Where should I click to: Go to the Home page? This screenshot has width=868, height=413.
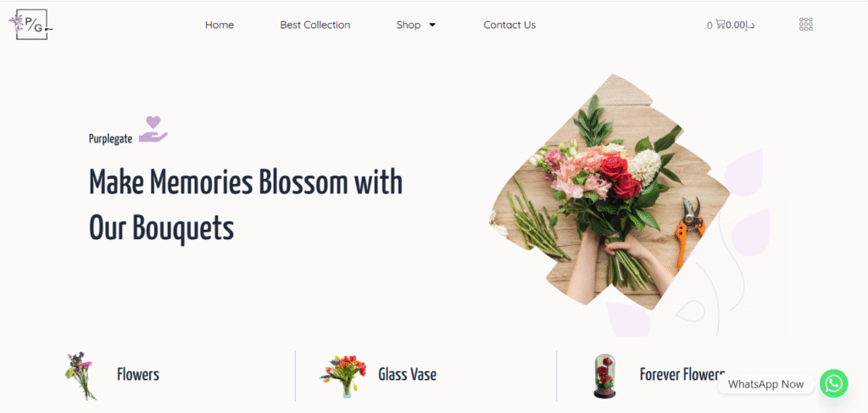220,25
